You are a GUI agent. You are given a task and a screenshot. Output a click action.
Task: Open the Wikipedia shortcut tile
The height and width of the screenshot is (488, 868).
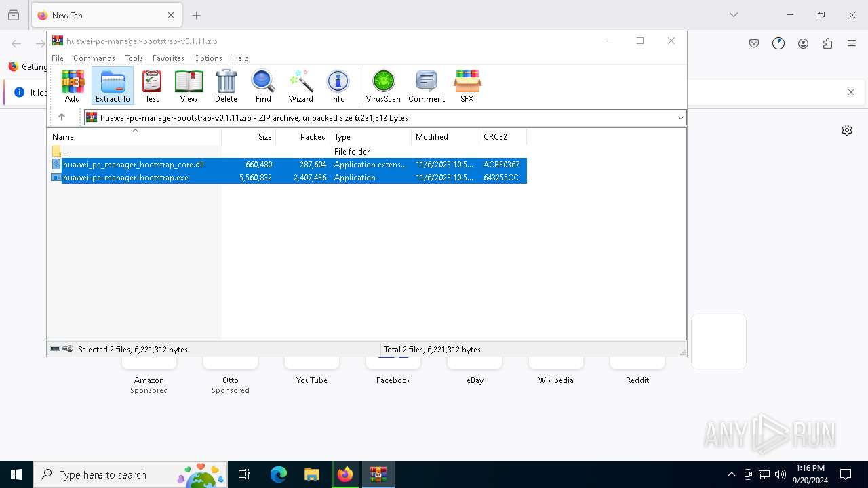(x=556, y=371)
